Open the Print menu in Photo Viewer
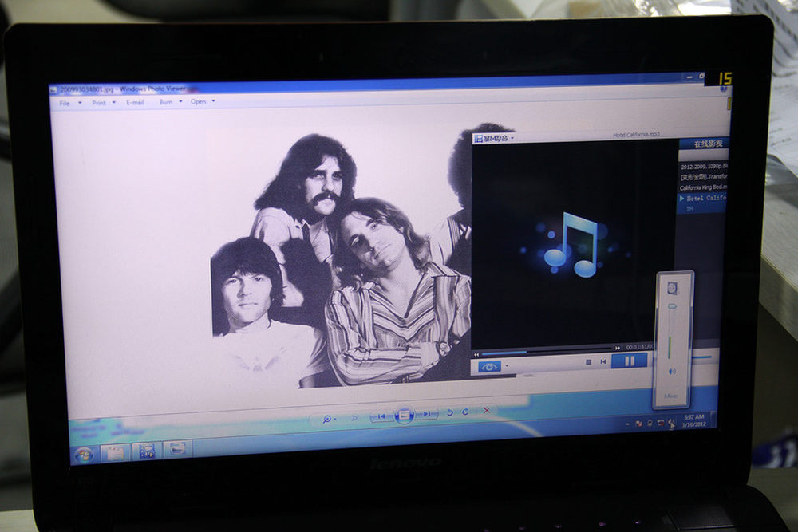Image resolution: width=798 pixels, height=532 pixels. [99, 103]
